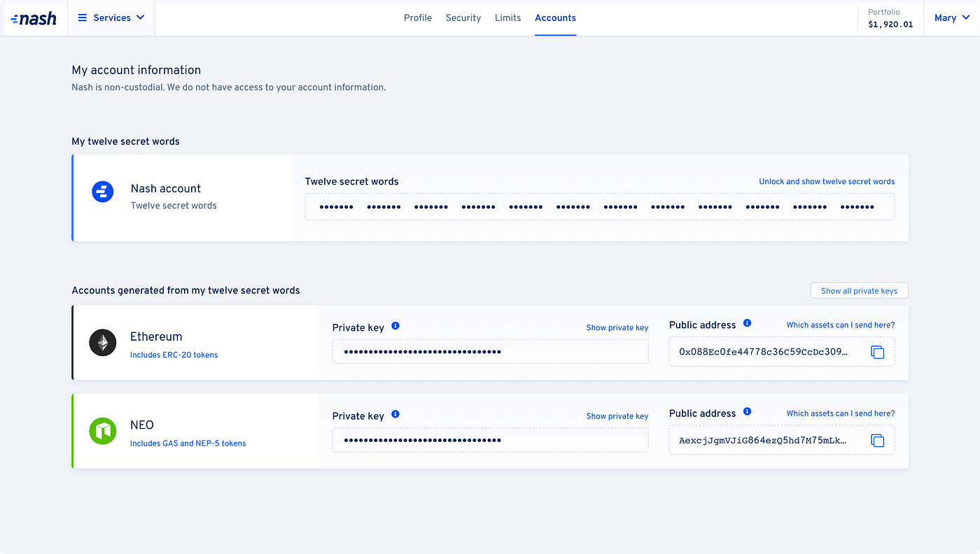
Task: Show private key for NEO
Action: 617,415
